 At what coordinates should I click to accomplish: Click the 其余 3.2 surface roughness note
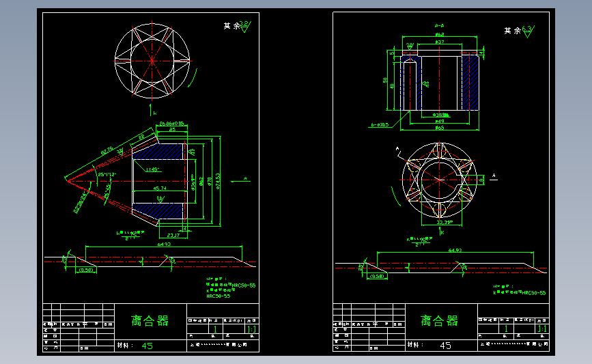pos(237,26)
